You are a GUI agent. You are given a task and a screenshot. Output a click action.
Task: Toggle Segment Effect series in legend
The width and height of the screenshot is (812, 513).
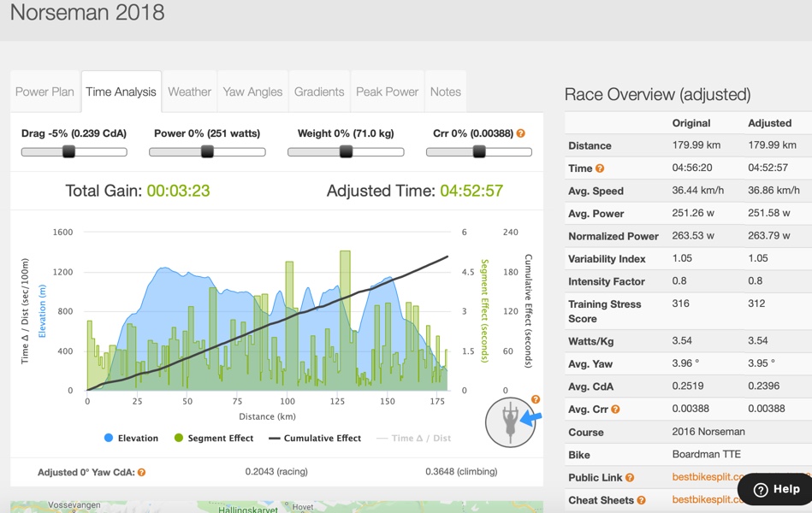tap(215, 438)
